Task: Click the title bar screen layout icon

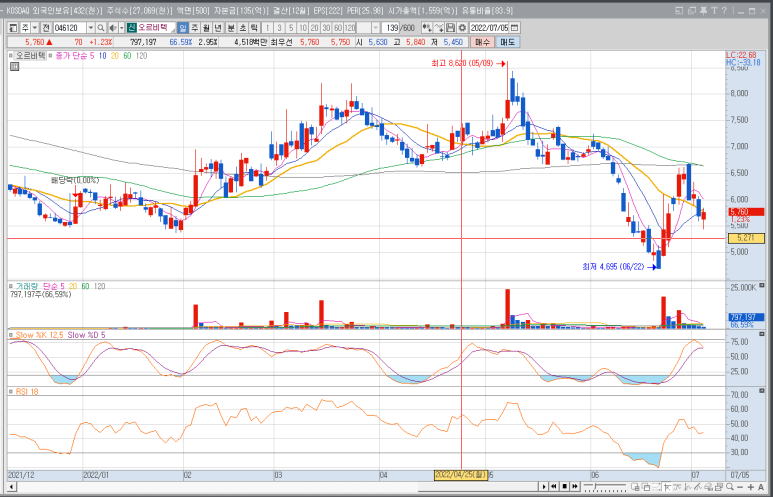Action: click(680, 10)
